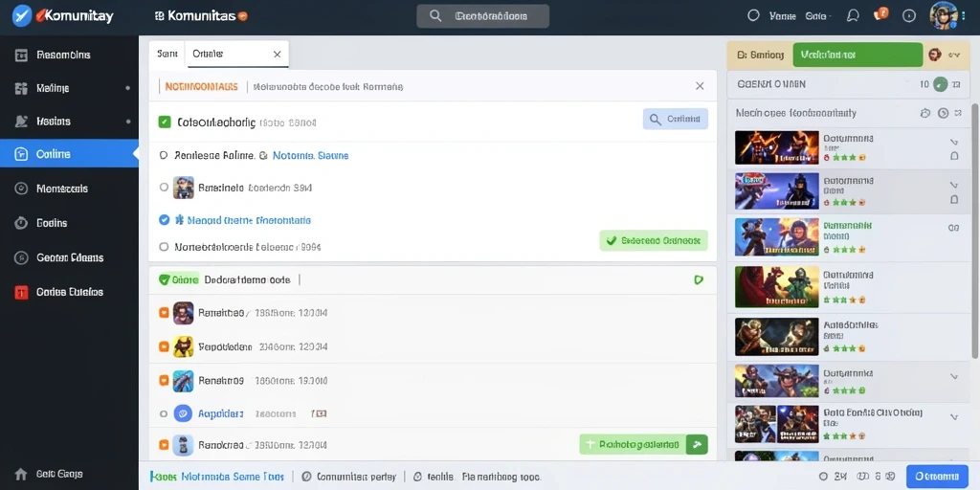The height and width of the screenshot is (490, 980).
Task: Open the bell notifications icon in top bar
Action: tap(853, 15)
